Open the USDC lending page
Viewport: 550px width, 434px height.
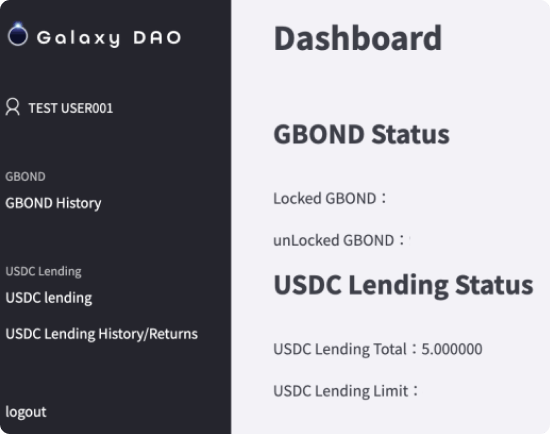49,298
